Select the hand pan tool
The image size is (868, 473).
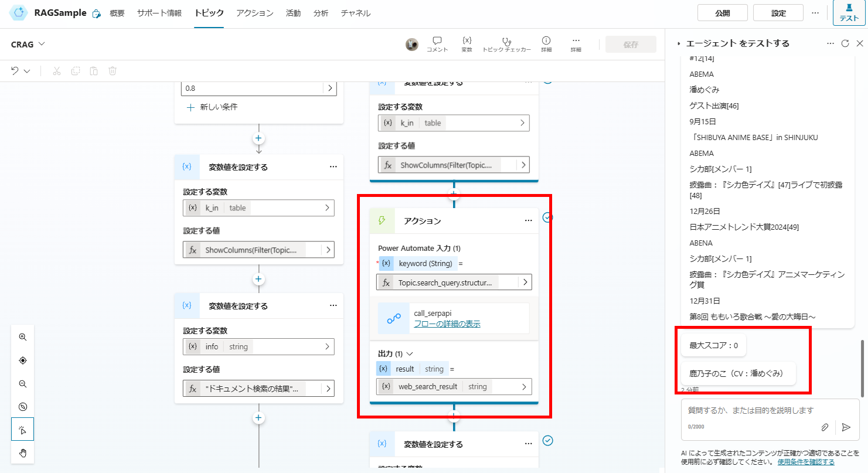point(23,452)
